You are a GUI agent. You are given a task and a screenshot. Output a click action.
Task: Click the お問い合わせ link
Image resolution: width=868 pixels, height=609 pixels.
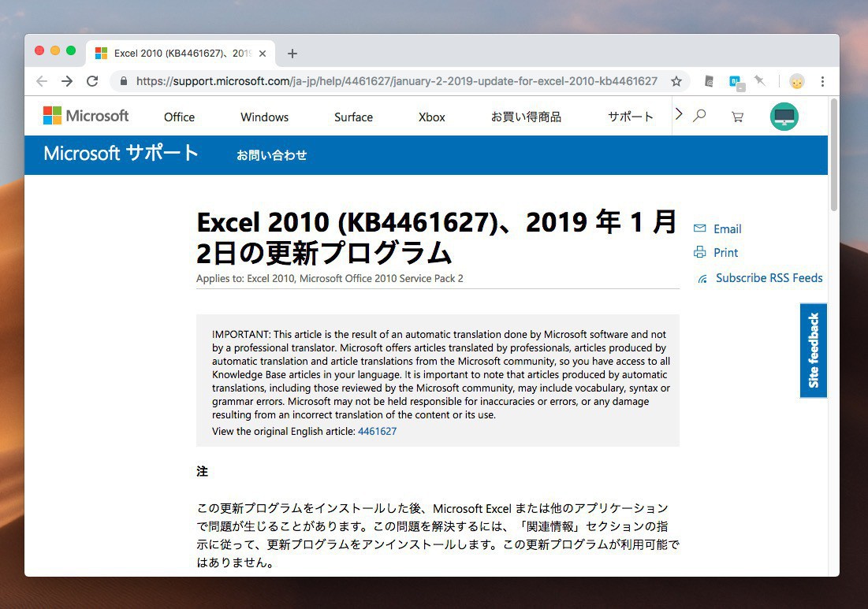coord(271,155)
